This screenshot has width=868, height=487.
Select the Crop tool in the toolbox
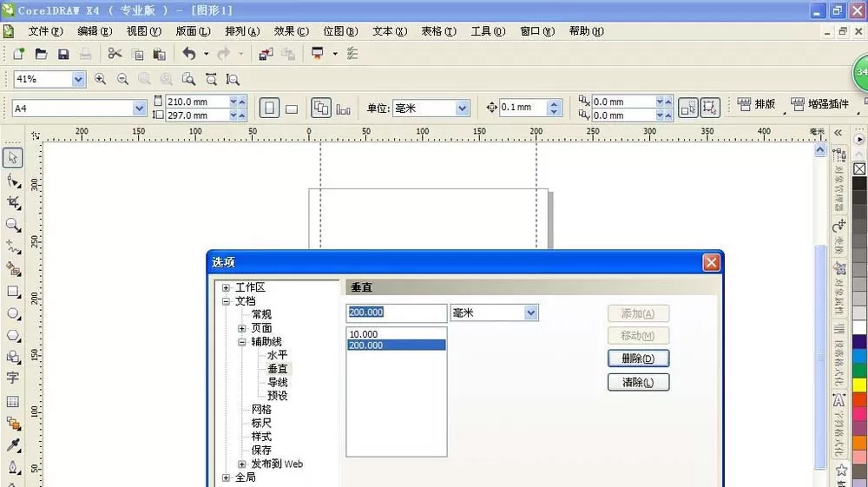13,202
